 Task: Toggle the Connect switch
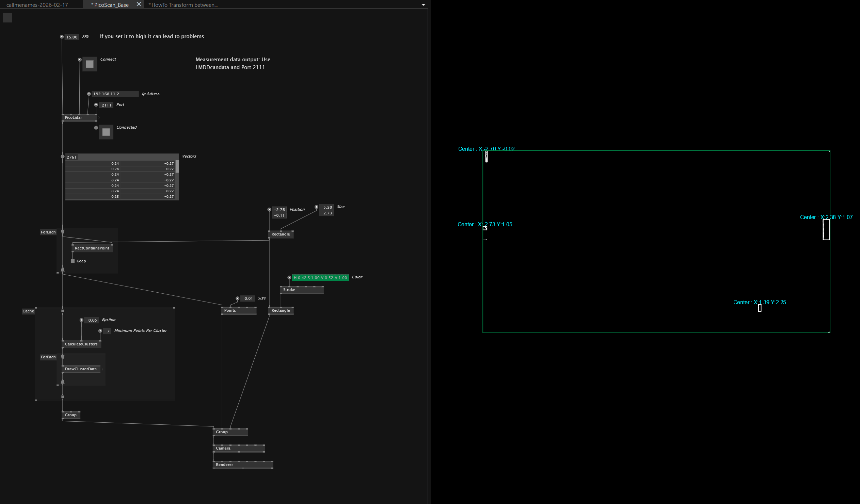(90, 64)
